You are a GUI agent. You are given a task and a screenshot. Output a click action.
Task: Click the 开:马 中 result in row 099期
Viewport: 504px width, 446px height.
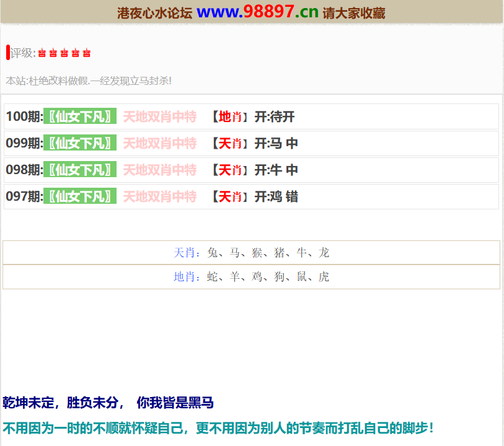tap(276, 143)
